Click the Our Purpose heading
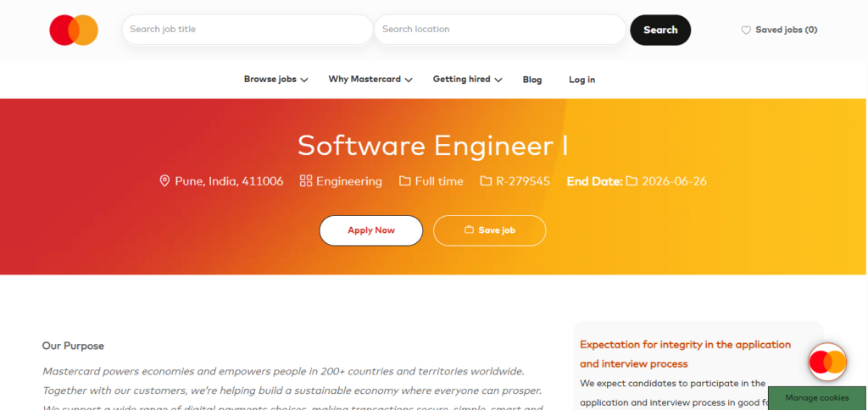868x410 pixels. [73, 346]
